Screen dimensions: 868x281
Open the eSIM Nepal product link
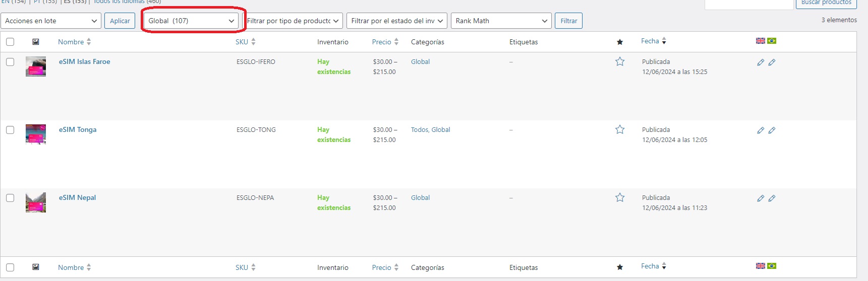click(x=77, y=197)
